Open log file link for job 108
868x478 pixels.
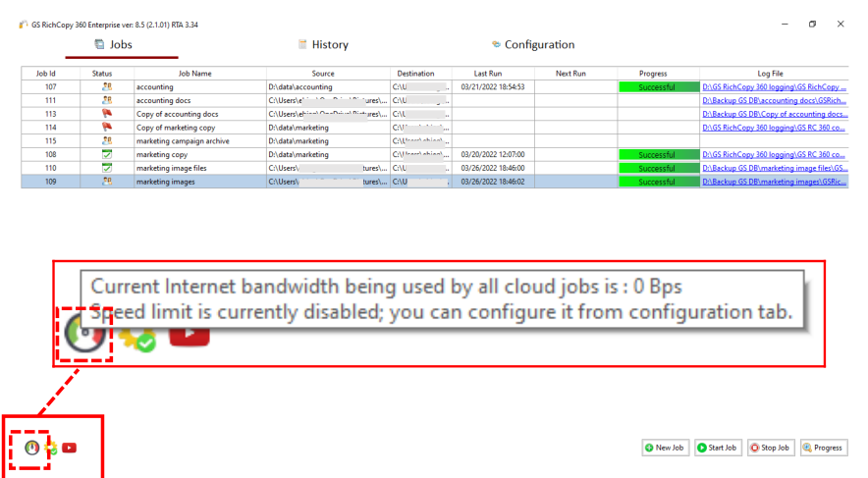774,154
